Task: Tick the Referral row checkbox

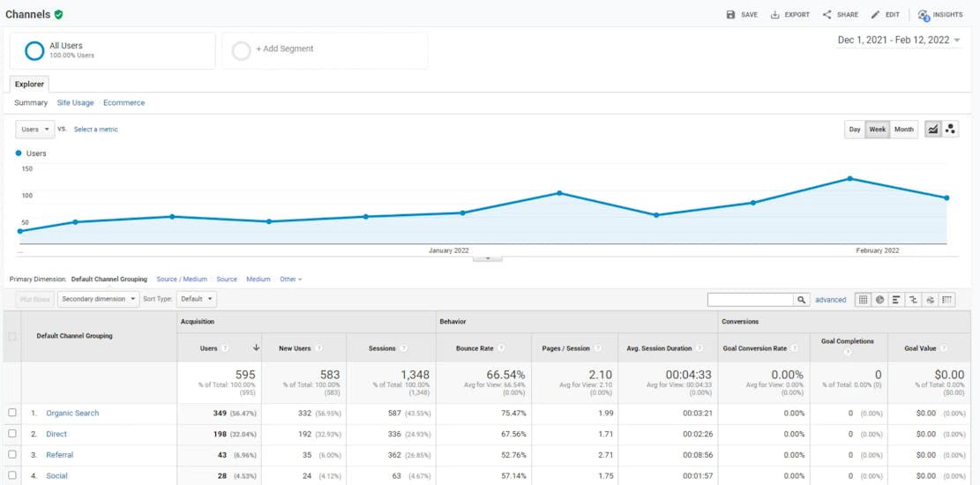Action: tap(12, 455)
